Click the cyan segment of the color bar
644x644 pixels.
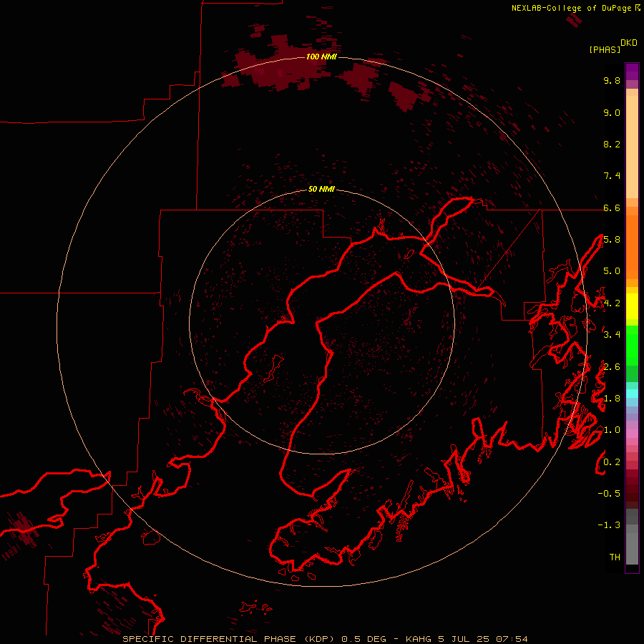point(632,394)
